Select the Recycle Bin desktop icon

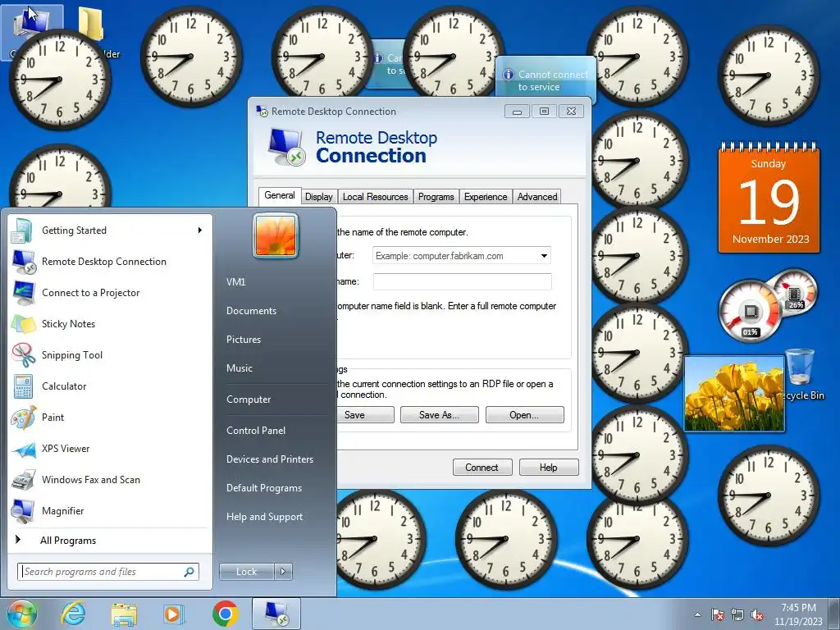(x=801, y=374)
